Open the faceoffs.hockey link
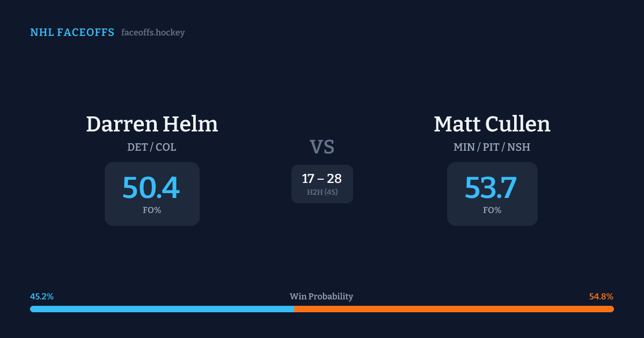644x338 pixels. pos(153,33)
